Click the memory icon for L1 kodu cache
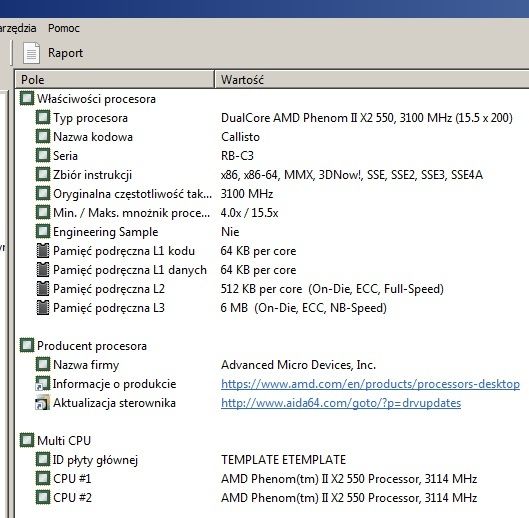Viewport: 529px width, 518px height. point(43,250)
